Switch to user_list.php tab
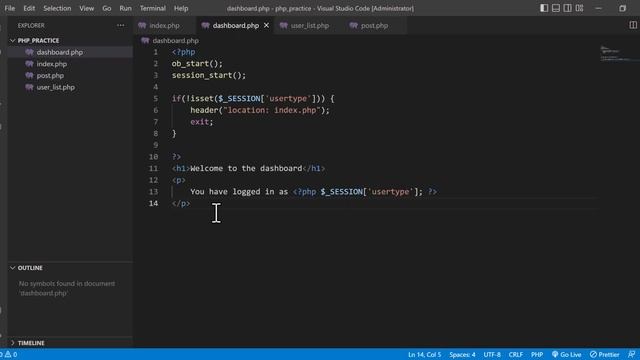Screen dimensions: 640x360 (309, 25)
